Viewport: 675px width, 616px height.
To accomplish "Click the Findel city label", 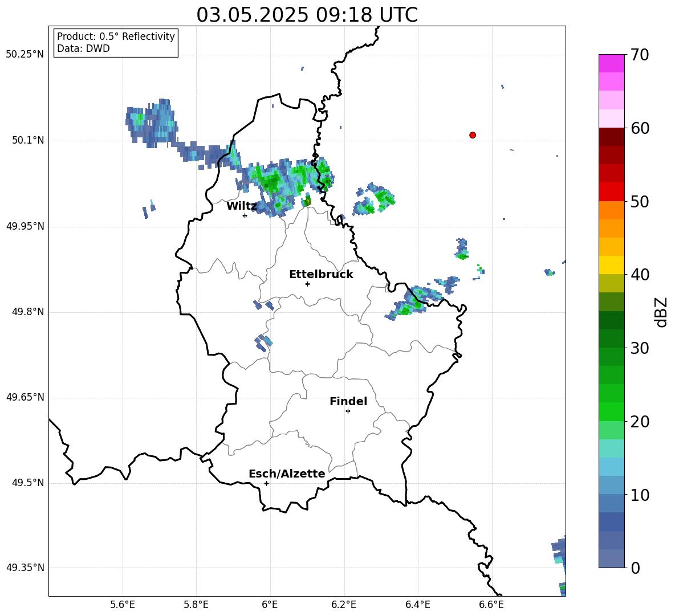I will (348, 401).
